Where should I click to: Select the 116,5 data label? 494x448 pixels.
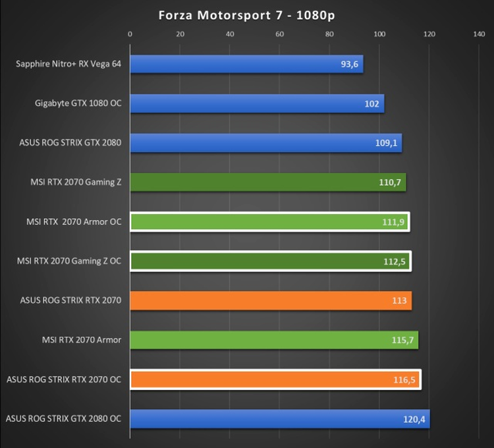(404, 380)
